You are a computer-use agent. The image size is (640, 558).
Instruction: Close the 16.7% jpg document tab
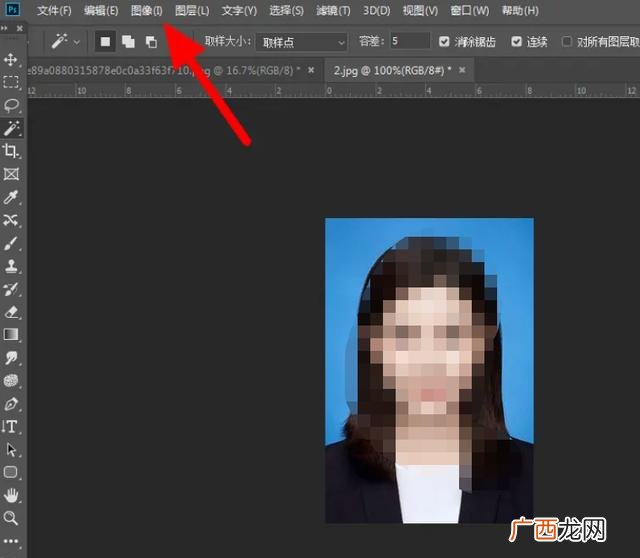coord(311,70)
